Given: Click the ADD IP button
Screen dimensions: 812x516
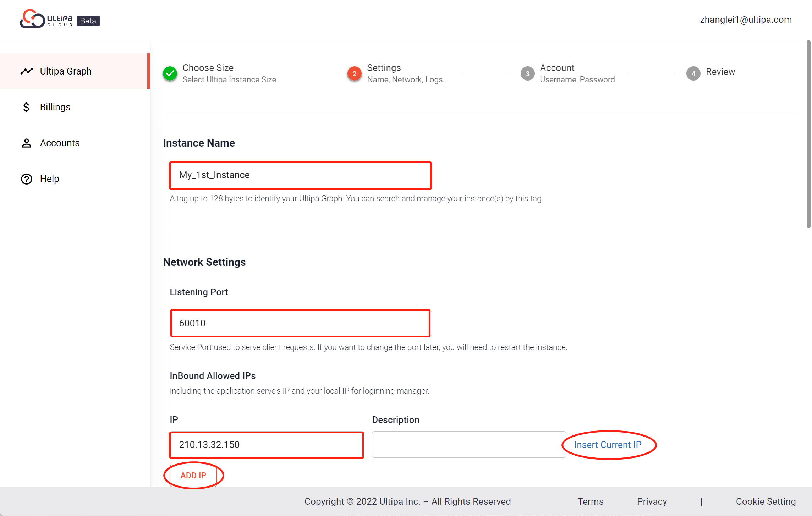Looking at the screenshot, I should click(193, 476).
